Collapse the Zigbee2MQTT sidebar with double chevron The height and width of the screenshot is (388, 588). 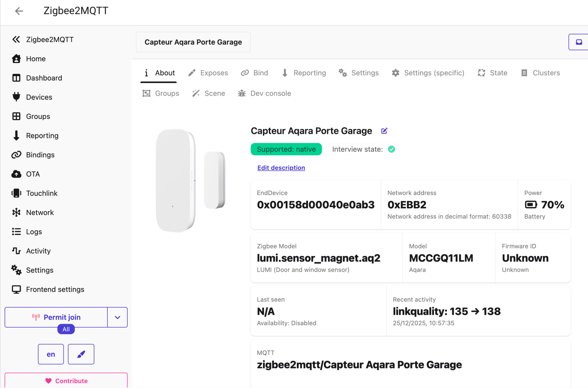point(16,40)
